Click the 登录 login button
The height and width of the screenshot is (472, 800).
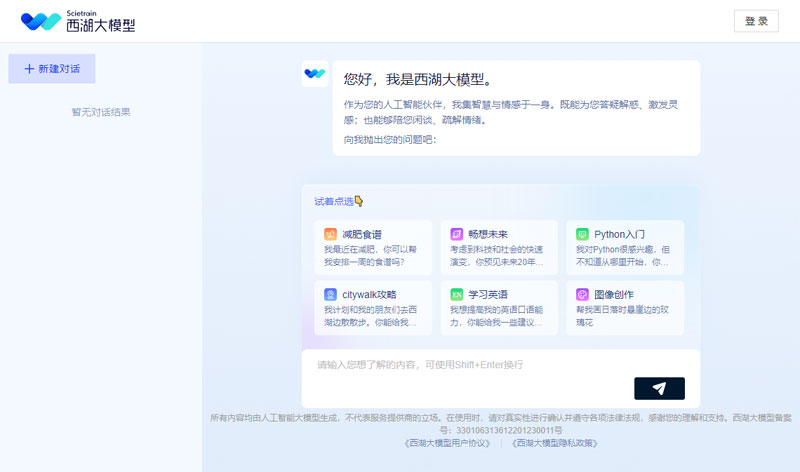[756, 21]
